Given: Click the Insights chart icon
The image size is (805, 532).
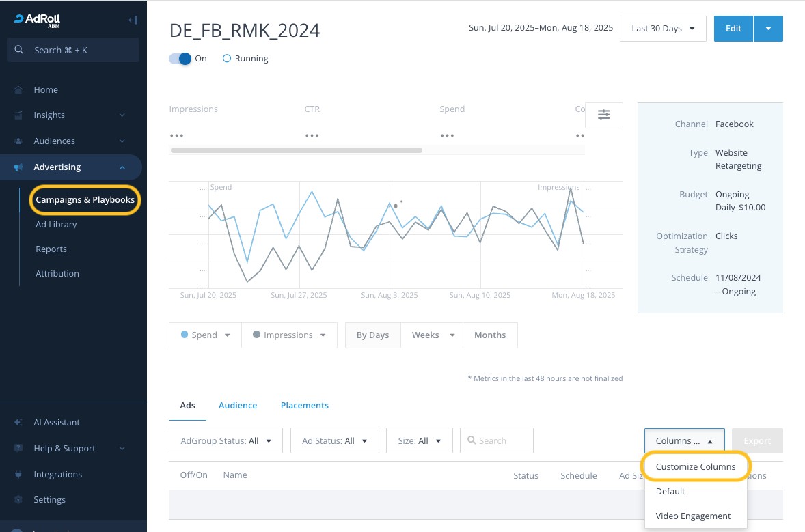Looking at the screenshot, I should coord(18,115).
